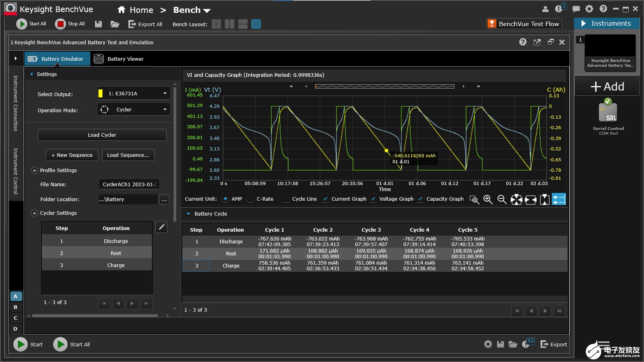Select the C-Rate current unit

[251, 199]
